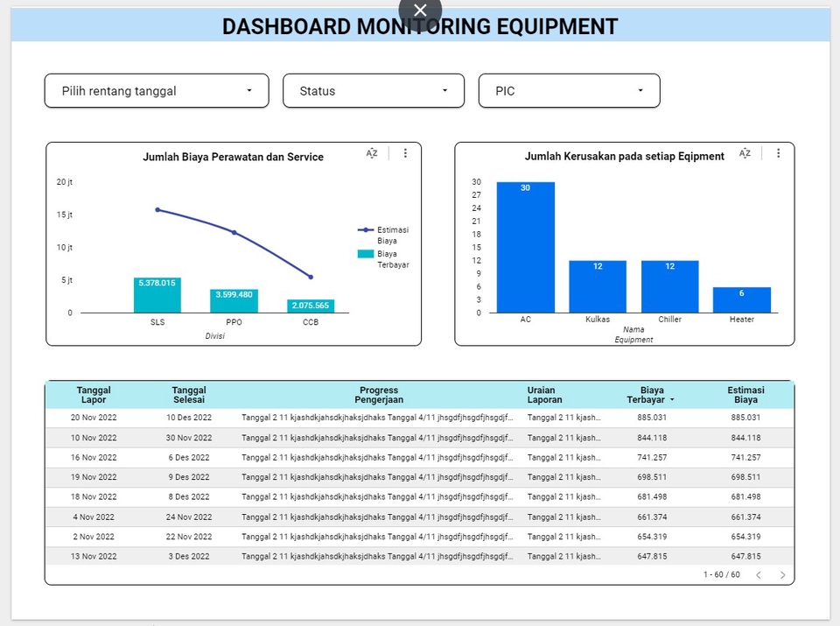Click the Estimasi Biaya line point above CCB
The image size is (840, 626).
click(311, 277)
